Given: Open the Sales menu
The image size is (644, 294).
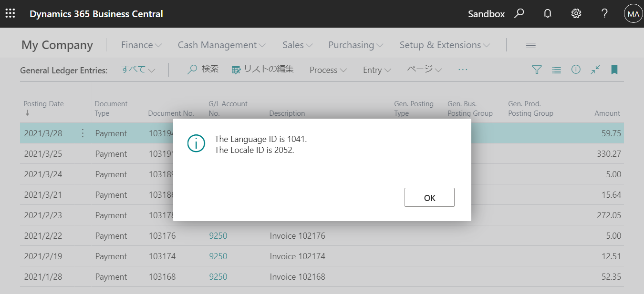Looking at the screenshot, I should coord(297,45).
